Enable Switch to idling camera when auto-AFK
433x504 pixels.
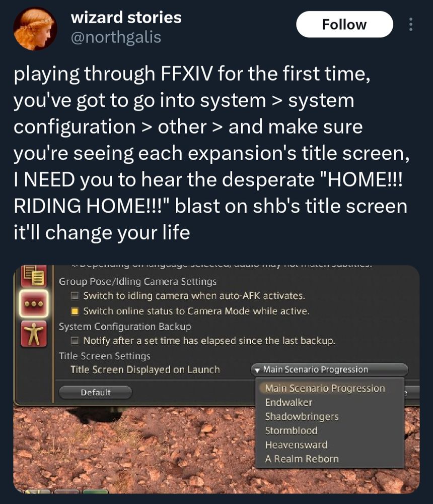(75, 296)
